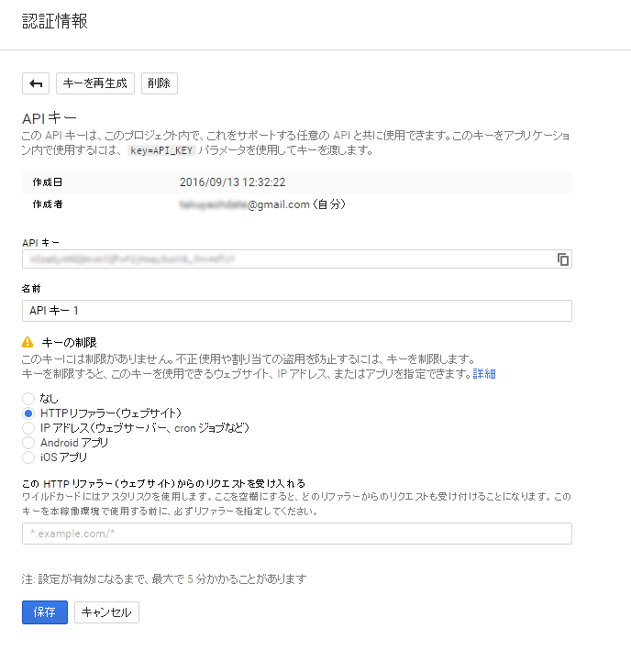Select Android アプリ radio option

[28, 442]
